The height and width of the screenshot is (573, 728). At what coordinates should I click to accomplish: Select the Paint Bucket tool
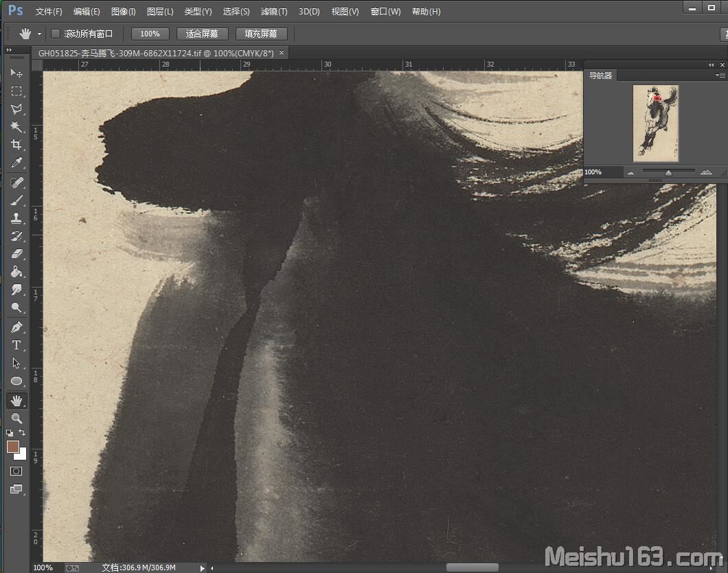pyautogui.click(x=16, y=272)
